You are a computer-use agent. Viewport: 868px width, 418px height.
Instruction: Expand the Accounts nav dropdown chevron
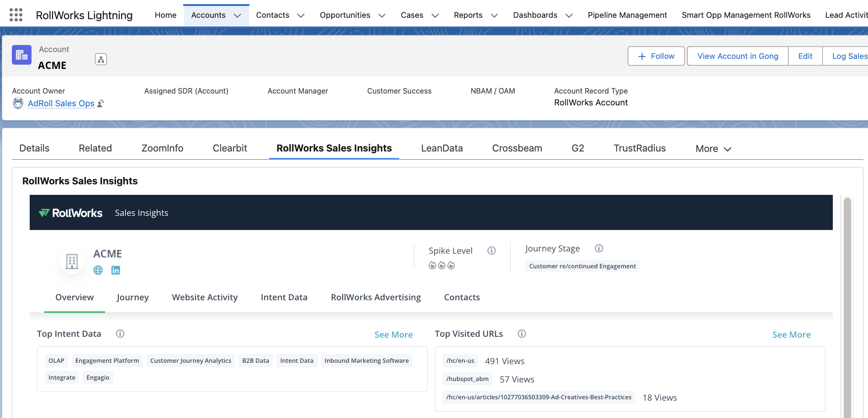pyautogui.click(x=237, y=16)
